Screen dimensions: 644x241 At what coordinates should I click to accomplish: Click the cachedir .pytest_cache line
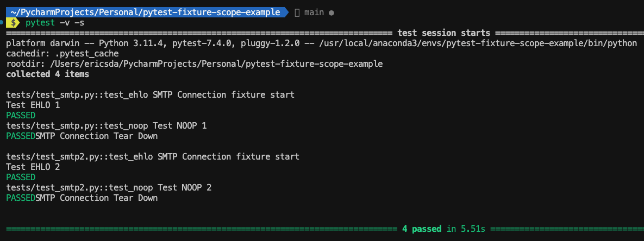tap(62, 54)
